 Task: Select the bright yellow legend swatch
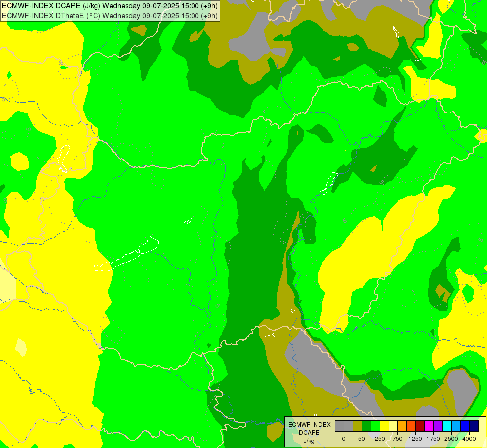[384, 426]
